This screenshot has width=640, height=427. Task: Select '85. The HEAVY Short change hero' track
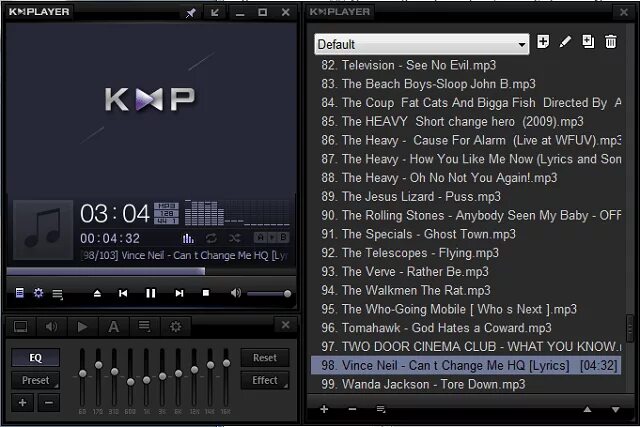pyautogui.click(x=466, y=122)
